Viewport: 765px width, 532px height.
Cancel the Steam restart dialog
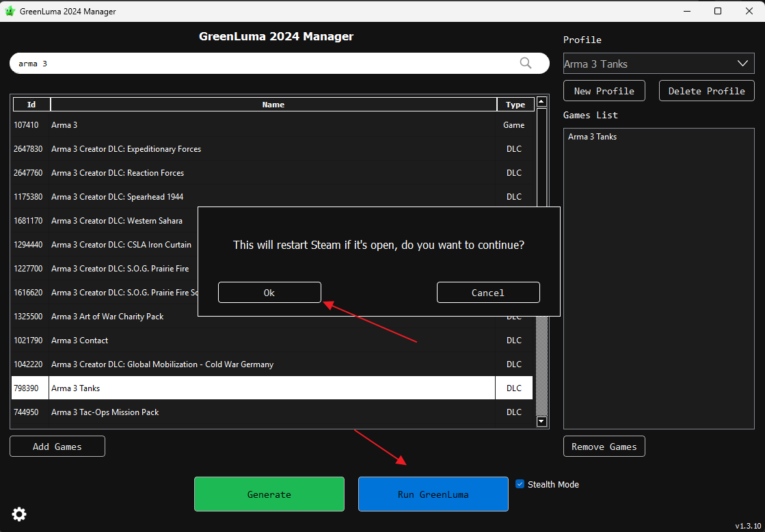coord(488,293)
